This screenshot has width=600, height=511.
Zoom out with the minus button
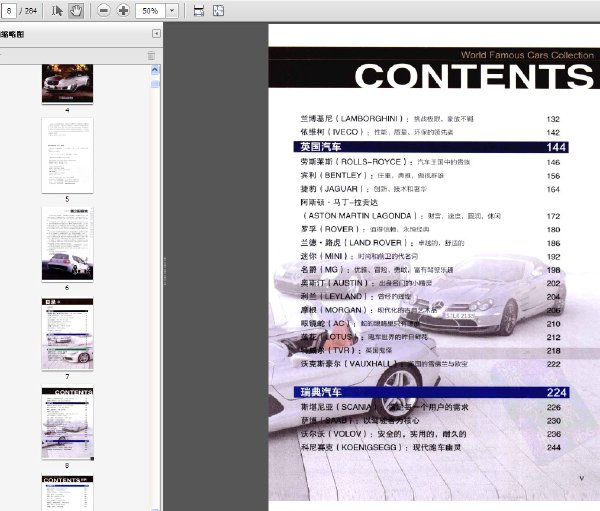pyautogui.click(x=103, y=10)
